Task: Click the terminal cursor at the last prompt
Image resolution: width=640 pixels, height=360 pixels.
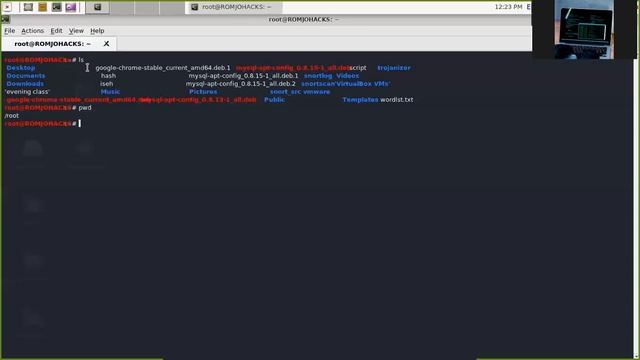Action: click(80, 123)
